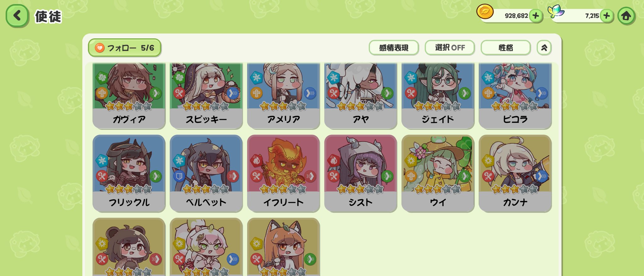
Task: Add butterfly gems with plus button
Action: [x=607, y=16]
